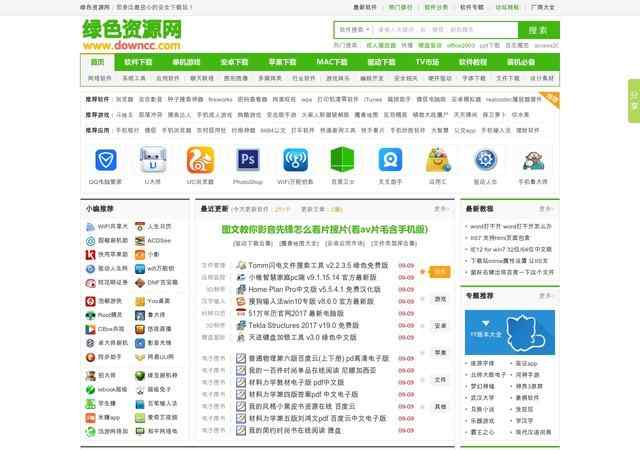Open the 装机必备 nav tab

[x=521, y=62]
